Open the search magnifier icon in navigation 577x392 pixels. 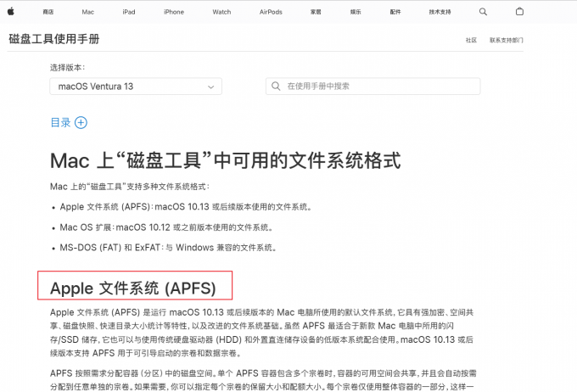pyautogui.click(x=483, y=12)
